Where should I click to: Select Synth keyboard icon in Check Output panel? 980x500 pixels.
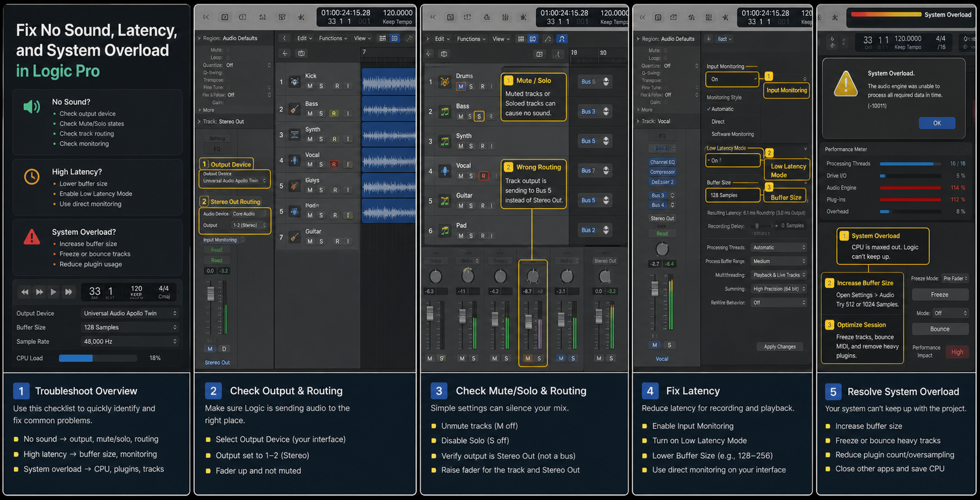click(x=295, y=135)
